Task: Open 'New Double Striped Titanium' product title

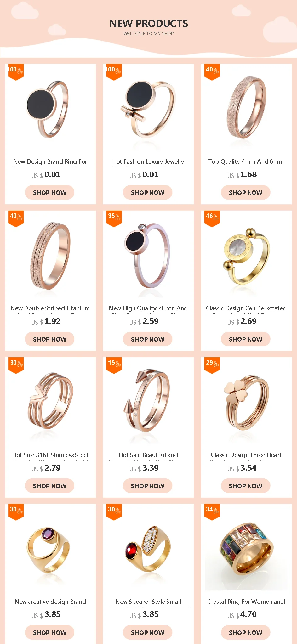Action: click(x=50, y=308)
